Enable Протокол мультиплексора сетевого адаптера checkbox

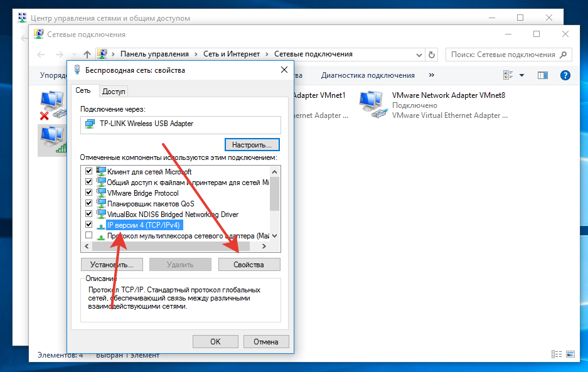(89, 235)
